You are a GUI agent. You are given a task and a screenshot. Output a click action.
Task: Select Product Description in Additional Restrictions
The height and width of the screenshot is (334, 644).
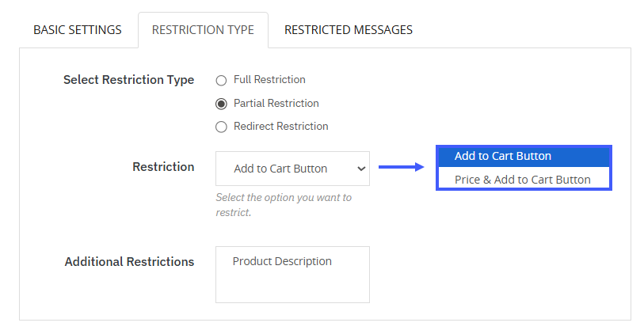(282, 262)
